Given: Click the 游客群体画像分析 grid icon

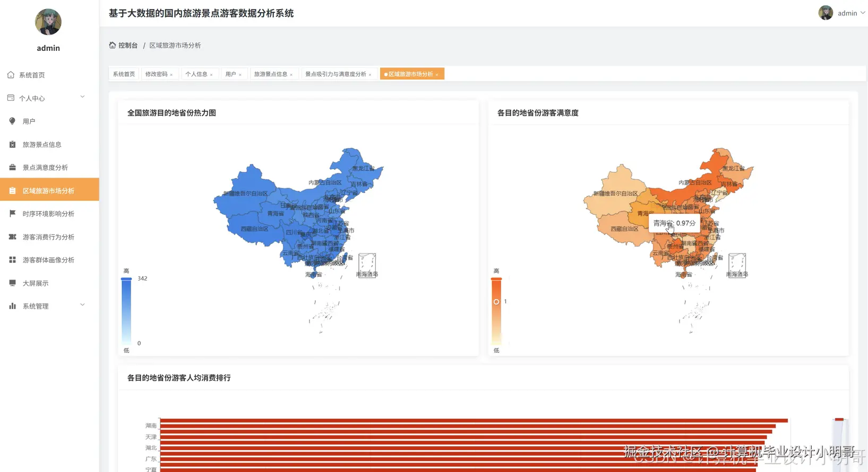Looking at the screenshot, I should 12,260.
